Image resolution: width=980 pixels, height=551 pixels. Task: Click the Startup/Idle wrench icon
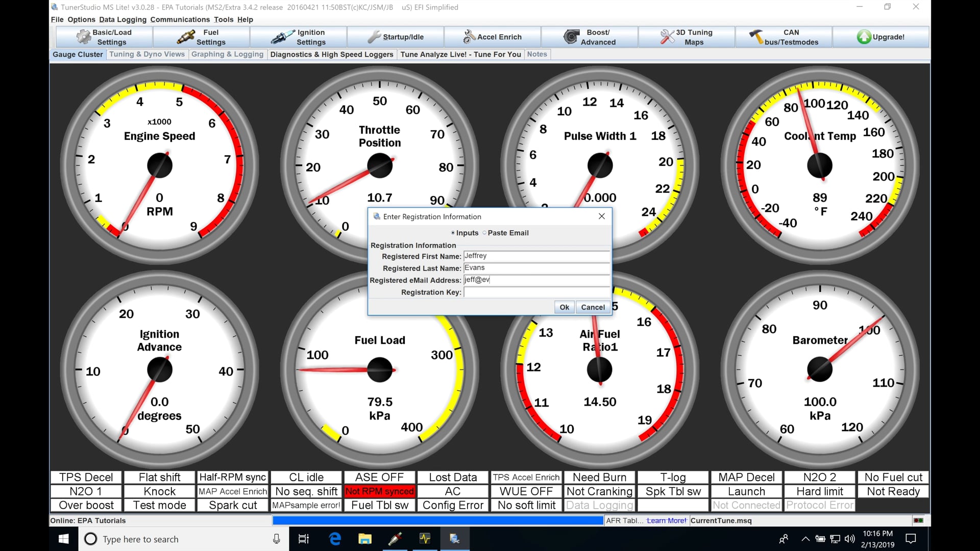pyautogui.click(x=374, y=37)
